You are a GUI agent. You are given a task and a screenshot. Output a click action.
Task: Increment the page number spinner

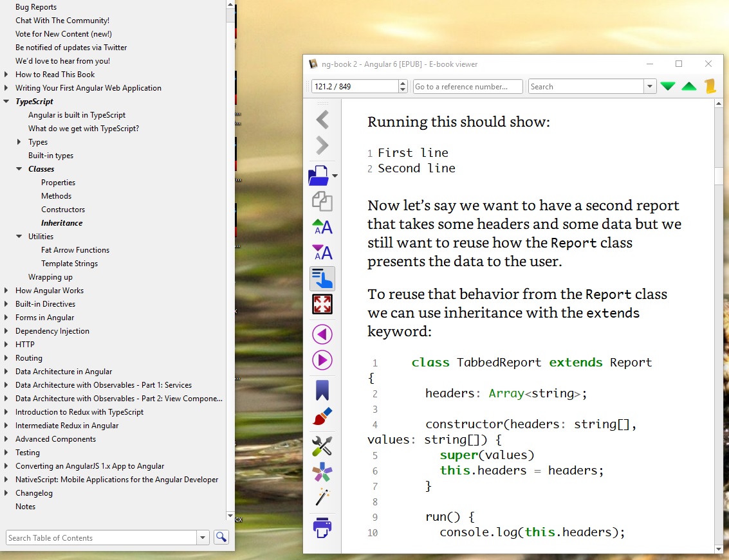coord(403,83)
